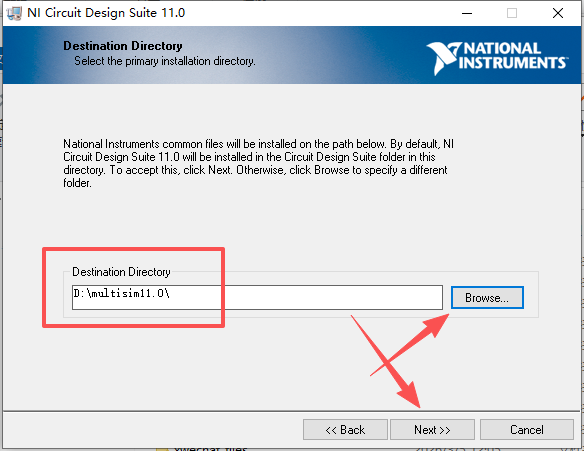Image resolution: width=584 pixels, height=451 pixels.
Task: Minimize the NI Circuit Design Suite window
Action: coord(467,13)
